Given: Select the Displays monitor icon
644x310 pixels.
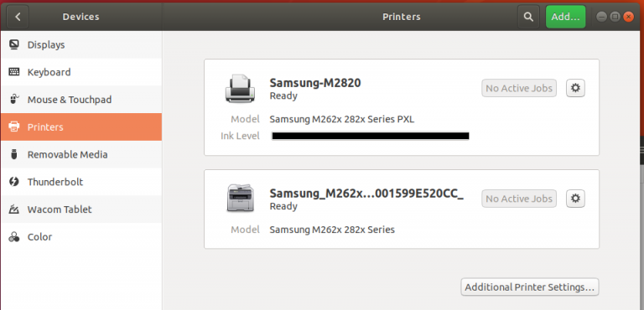Looking at the screenshot, I should (x=14, y=44).
